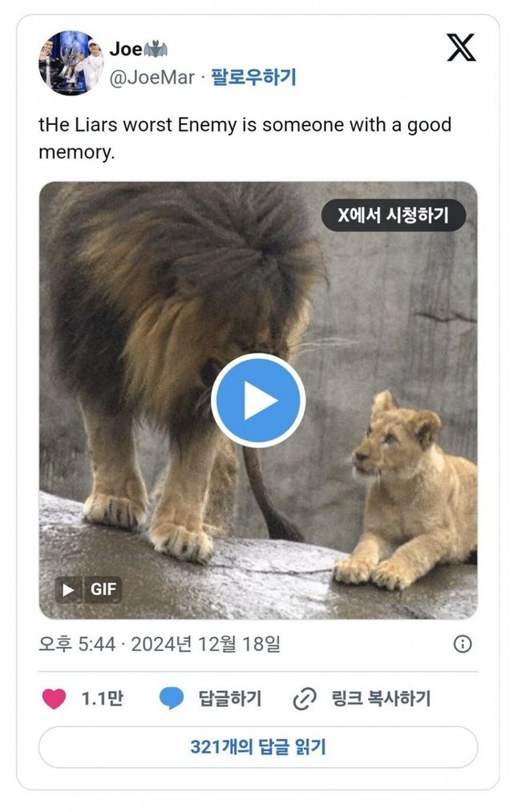Screen dimensions: 513x812
Task: Click 링크 복사하기 copy link text
Action: tap(381, 699)
